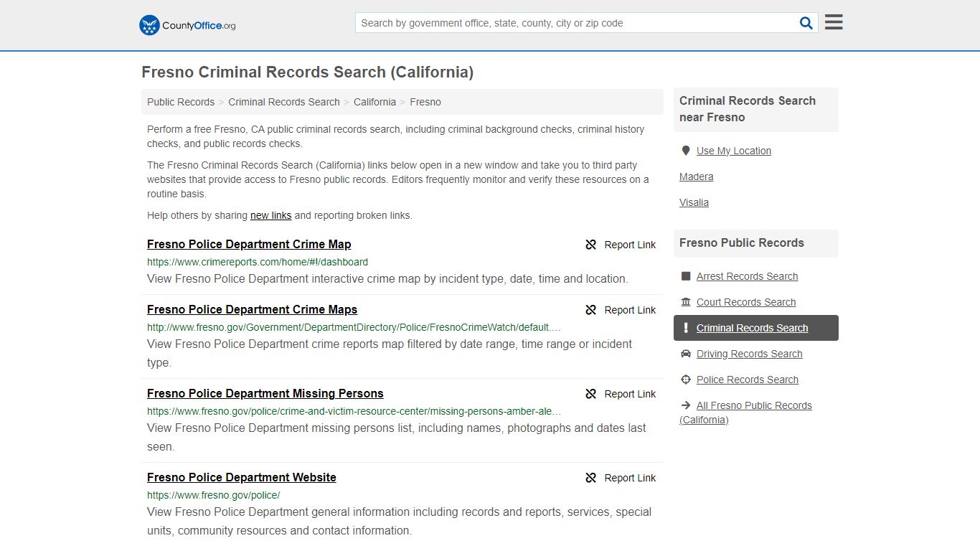The image size is (980, 551).
Task: Open Driving Records Search
Action: [x=749, y=354]
